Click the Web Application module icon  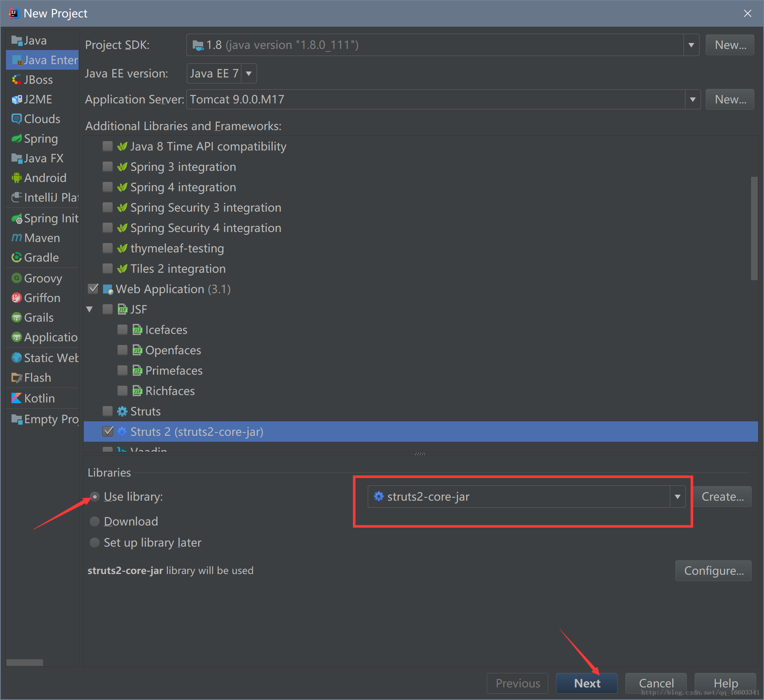coord(108,289)
